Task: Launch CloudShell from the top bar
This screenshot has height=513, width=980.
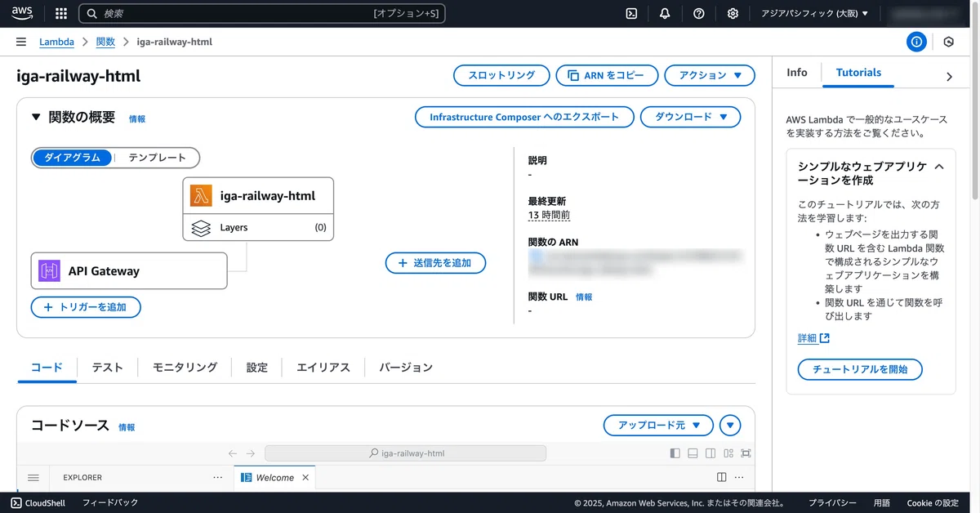Action: pyautogui.click(x=631, y=13)
